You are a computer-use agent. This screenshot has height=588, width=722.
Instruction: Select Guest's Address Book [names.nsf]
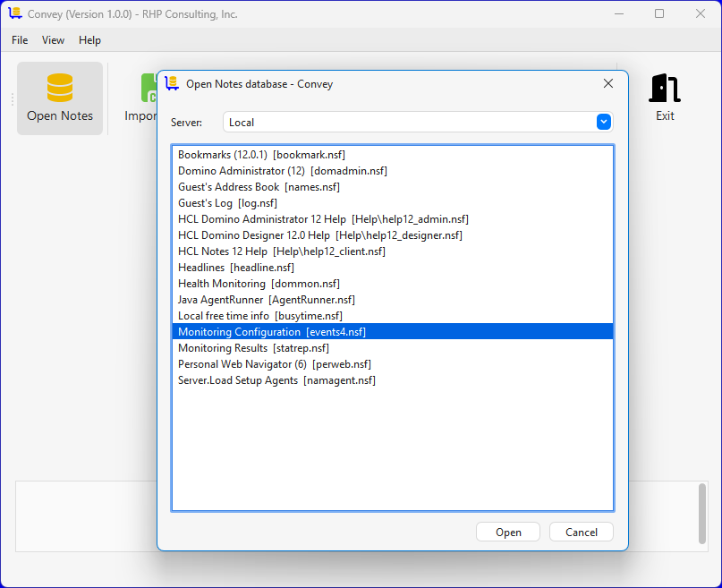[393, 187]
